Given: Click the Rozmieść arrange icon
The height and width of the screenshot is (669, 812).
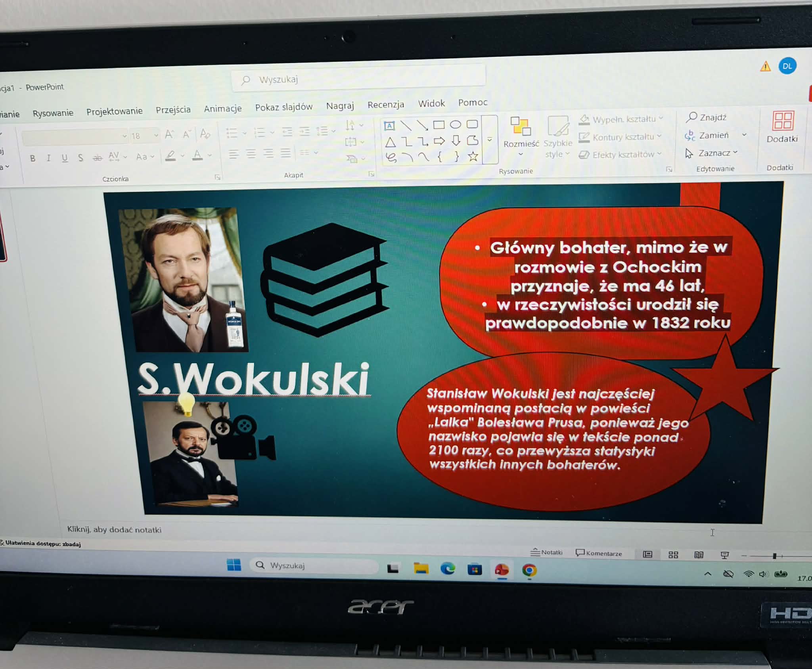Looking at the screenshot, I should click(x=520, y=127).
